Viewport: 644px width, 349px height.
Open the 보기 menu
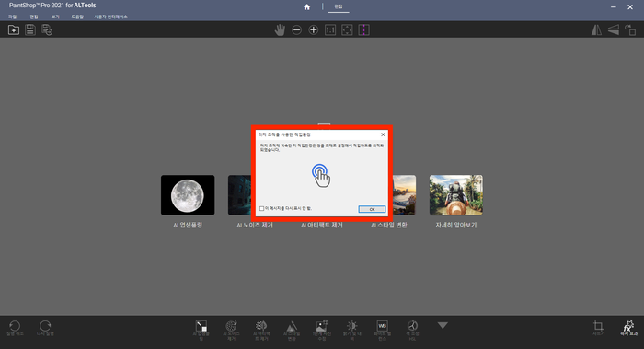[55, 17]
